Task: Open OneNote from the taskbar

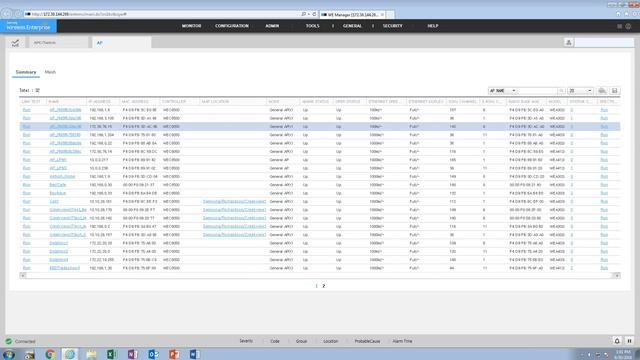Action: tap(132, 354)
